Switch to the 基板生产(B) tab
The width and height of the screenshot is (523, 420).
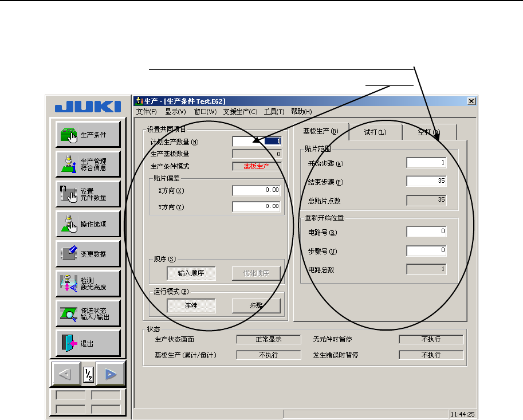pyautogui.click(x=321, y=131)
